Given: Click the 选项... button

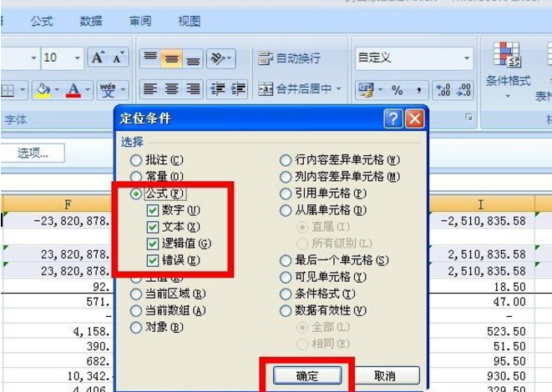Looking at the screenshot, I should 33,153.
